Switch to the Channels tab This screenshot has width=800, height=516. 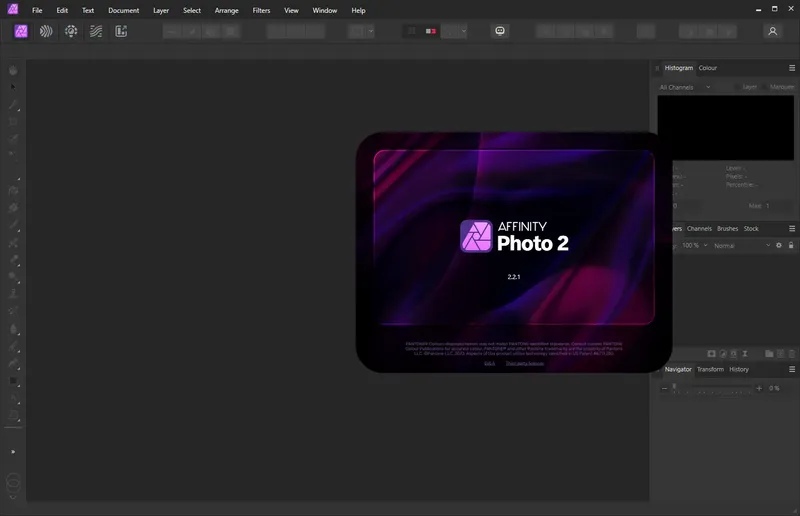click(699, 229)
